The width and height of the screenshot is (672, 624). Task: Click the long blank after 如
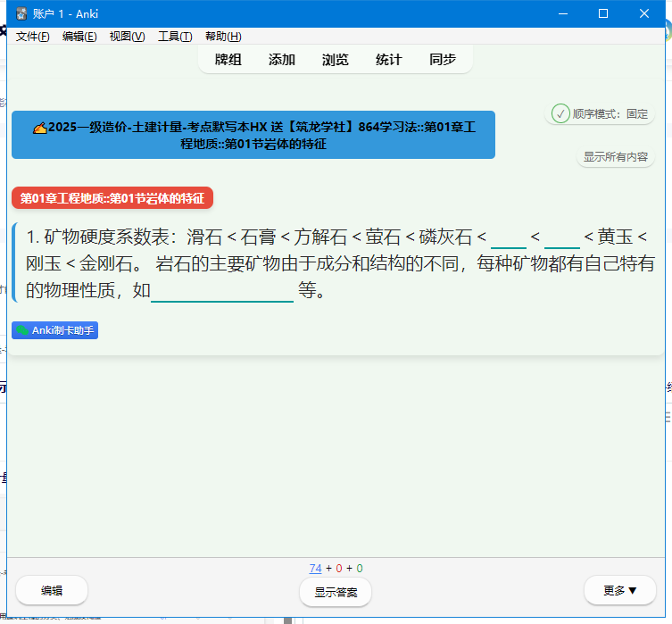(x=222, y=292)
